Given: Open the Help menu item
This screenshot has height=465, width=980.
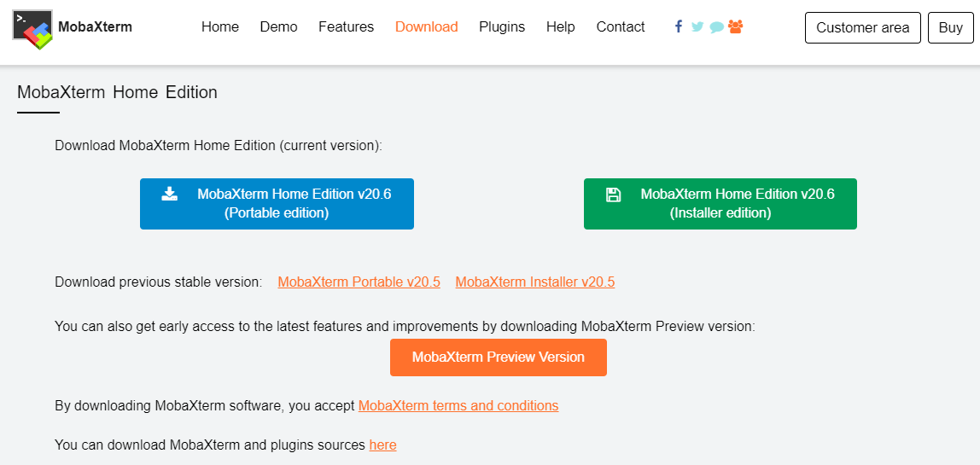Looking at the screenshot, I should (561, 26).
